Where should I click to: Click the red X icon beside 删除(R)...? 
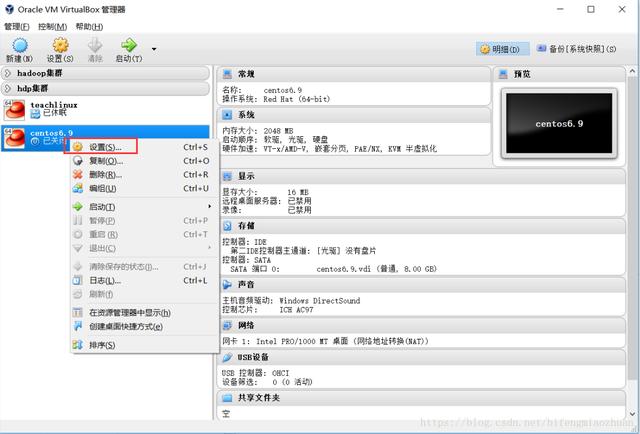(x=78, y=175)
